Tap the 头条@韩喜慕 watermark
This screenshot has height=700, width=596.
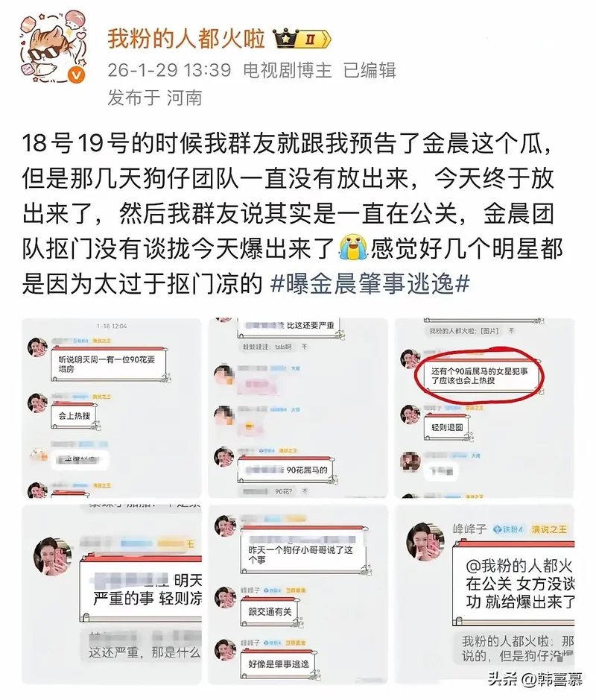coord(535,679)
